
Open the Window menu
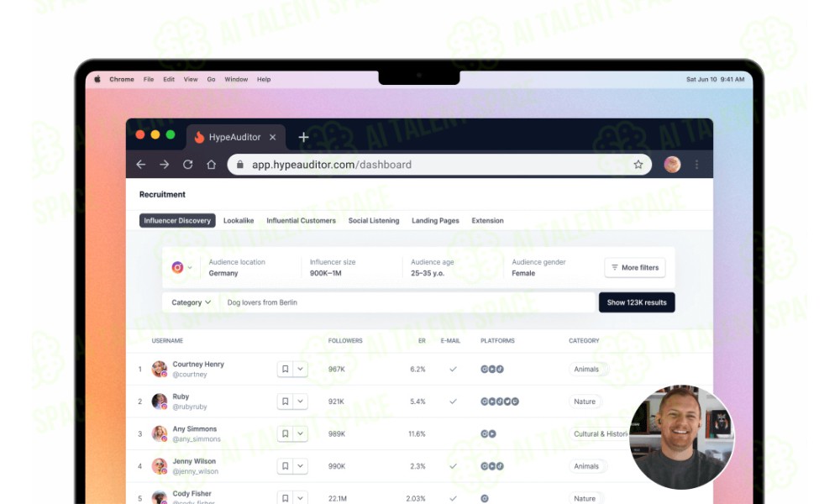(x=236, y=79)
